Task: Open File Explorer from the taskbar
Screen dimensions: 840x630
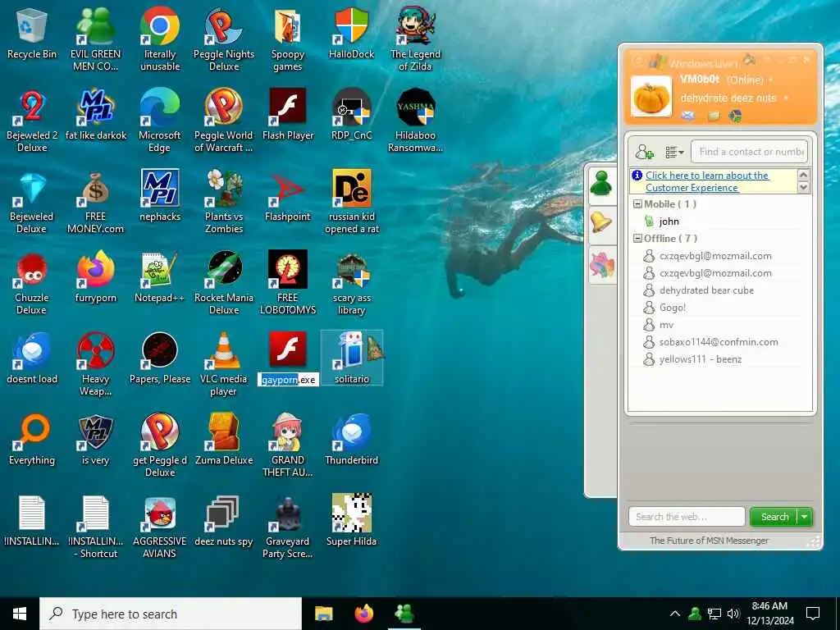Action: (x=323, y=614)
